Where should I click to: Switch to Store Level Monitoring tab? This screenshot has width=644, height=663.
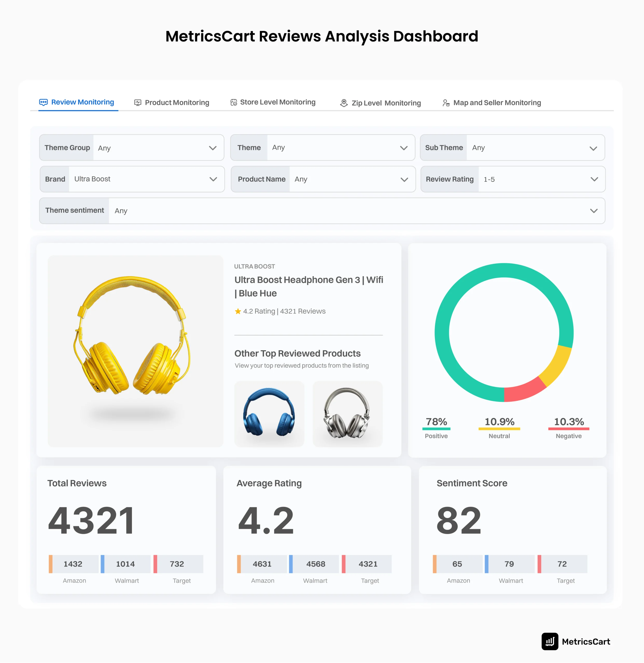click(x=273, y=102)
